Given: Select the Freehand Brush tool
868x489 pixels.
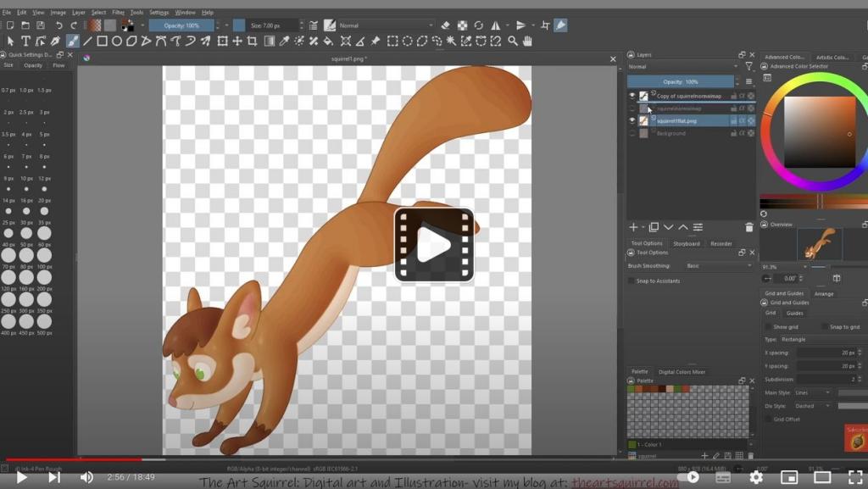Looking at the screenshot, I should pos(72,41).
